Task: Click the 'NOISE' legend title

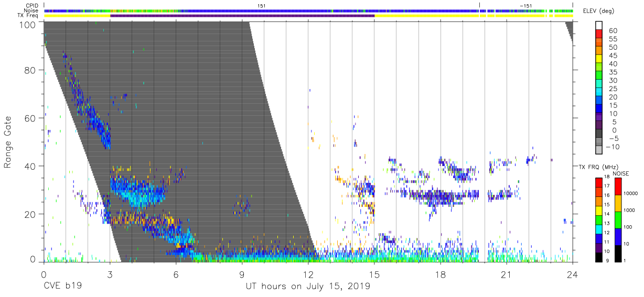Action: 620,173
